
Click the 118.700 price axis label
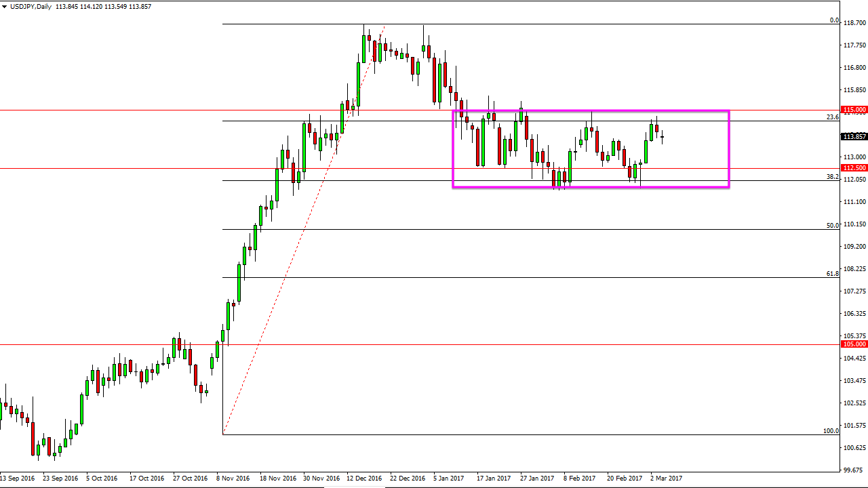[856, 22]
